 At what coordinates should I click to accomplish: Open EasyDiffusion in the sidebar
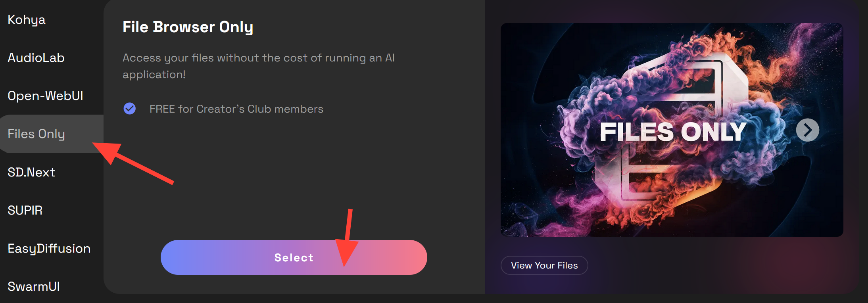[49, 248]
